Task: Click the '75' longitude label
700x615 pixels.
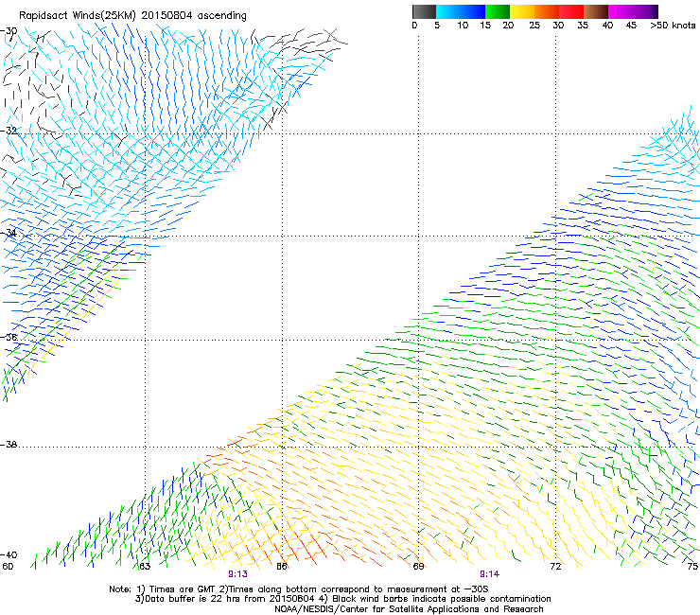Action: click(692, 567)
